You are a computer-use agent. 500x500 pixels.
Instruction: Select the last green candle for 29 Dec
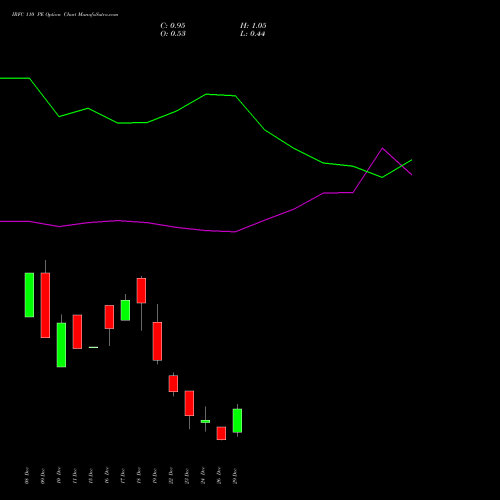(237, 421)
